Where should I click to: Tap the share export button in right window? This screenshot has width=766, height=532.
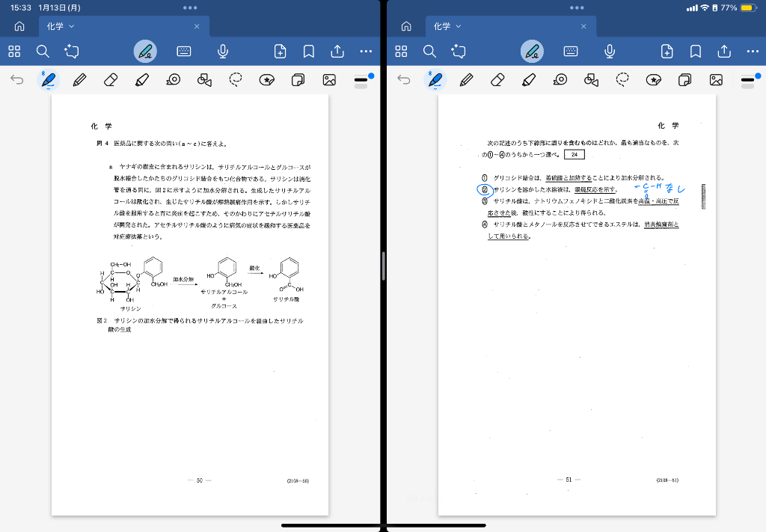(724, 51)
